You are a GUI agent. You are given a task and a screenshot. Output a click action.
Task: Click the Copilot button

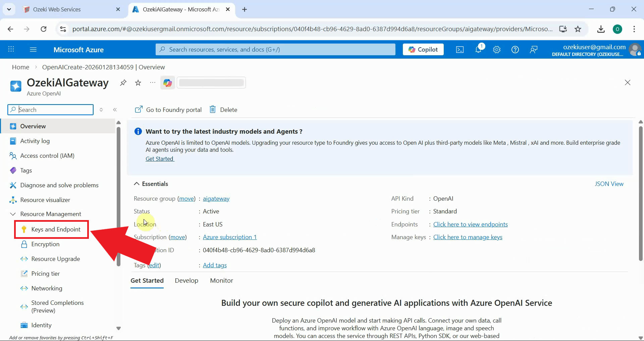tap(423, 50)
